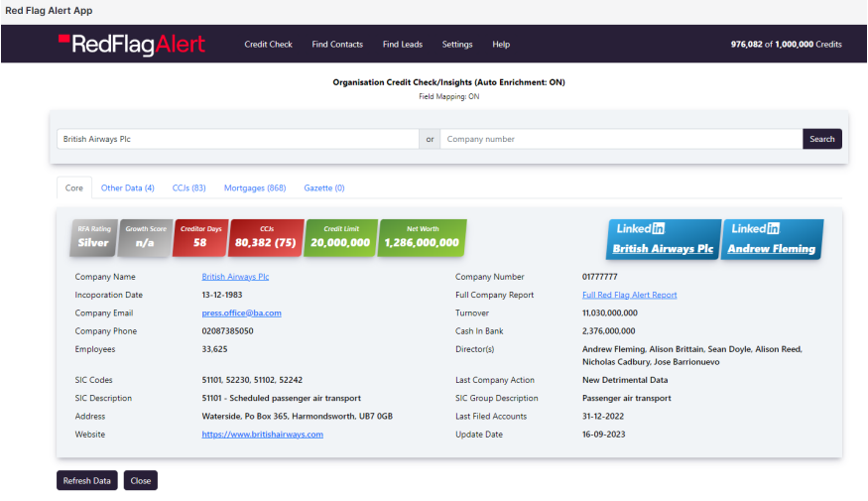This screenshot has height=501, width=868.
Task: Click the Search button
Action: pos(822,139)
